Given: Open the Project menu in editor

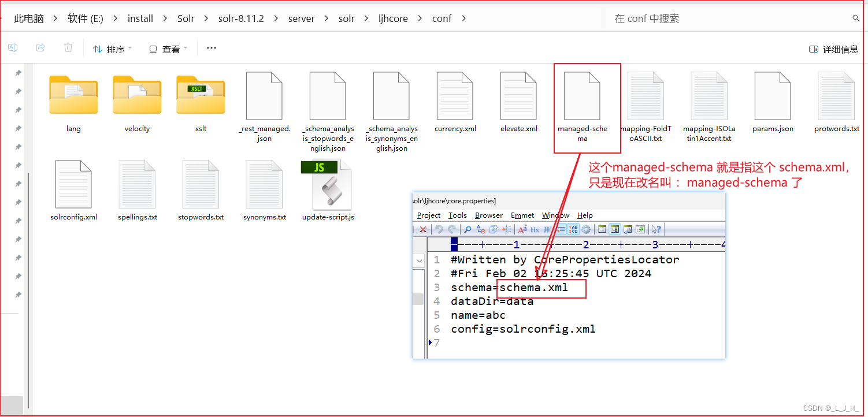Looking at the screenshot, I should click(x=429, y=215).
